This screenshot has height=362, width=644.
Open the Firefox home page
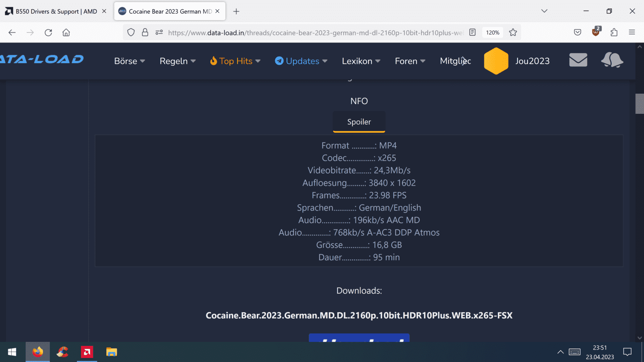tap(66, 33)
